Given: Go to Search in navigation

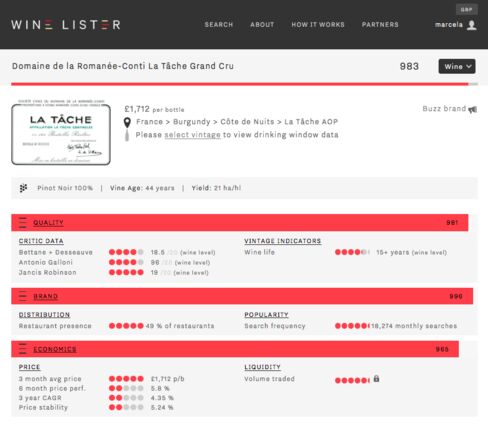Looking at the screenshot, I should tap(219, 25).
